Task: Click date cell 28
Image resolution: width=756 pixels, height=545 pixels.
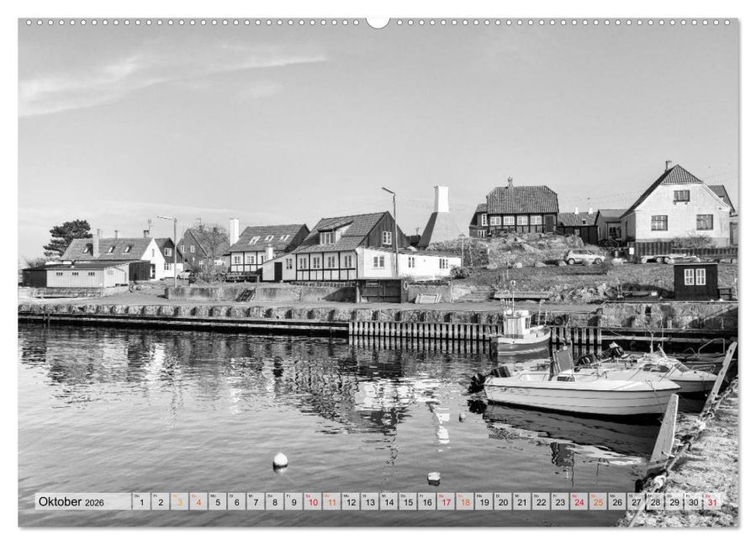Action: click(x=655, y=502)
